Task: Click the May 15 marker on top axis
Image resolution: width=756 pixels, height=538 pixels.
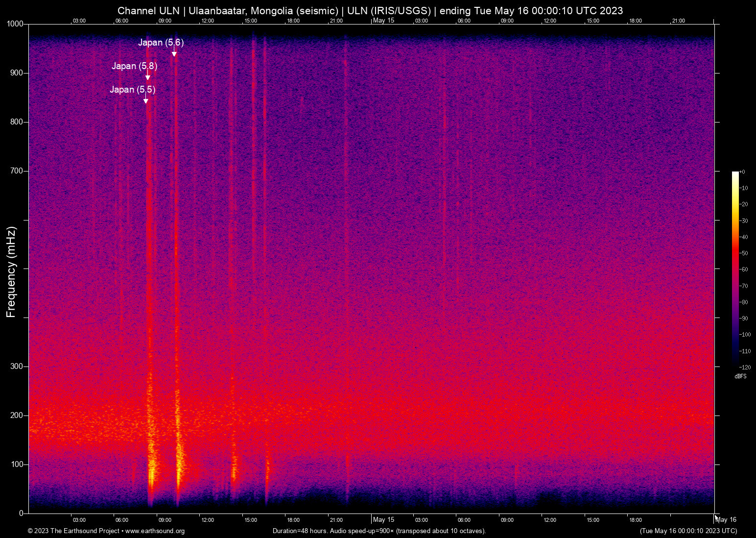Action: 383,21
